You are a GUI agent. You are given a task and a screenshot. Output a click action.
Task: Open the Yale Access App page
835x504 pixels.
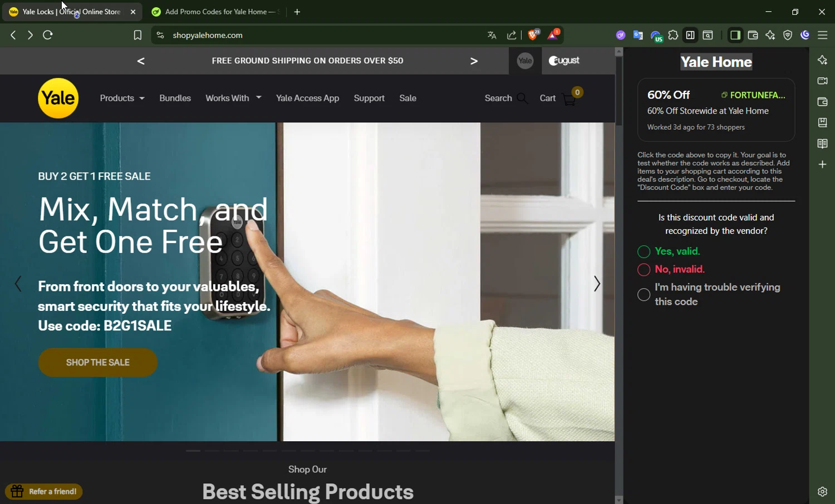(x=307, y=98)
